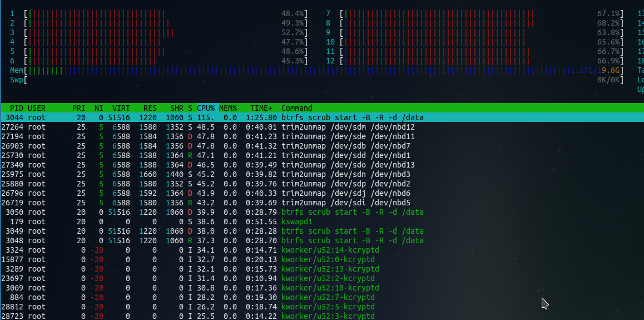The height and width of the screenshot is (320, 644).
Task: Select trim2unmap /dev/sdp /dev/nbd2 process row
Action: coord(322,184)
